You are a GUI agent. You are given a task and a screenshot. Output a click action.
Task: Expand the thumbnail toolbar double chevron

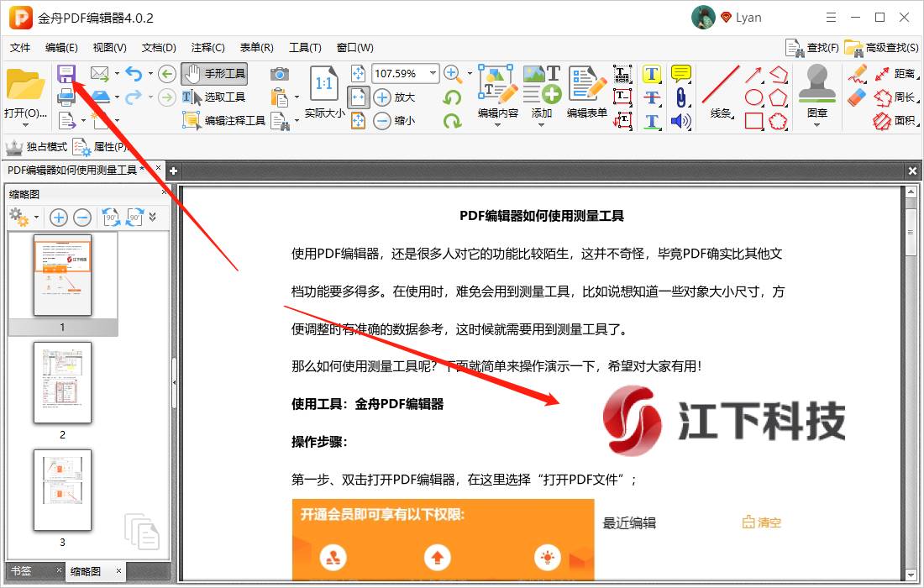[x=153, y=217]
